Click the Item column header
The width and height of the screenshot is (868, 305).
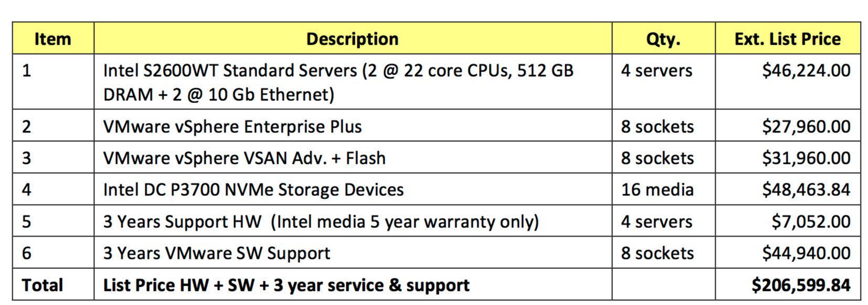pyautogui.click(x=53, y=38)
